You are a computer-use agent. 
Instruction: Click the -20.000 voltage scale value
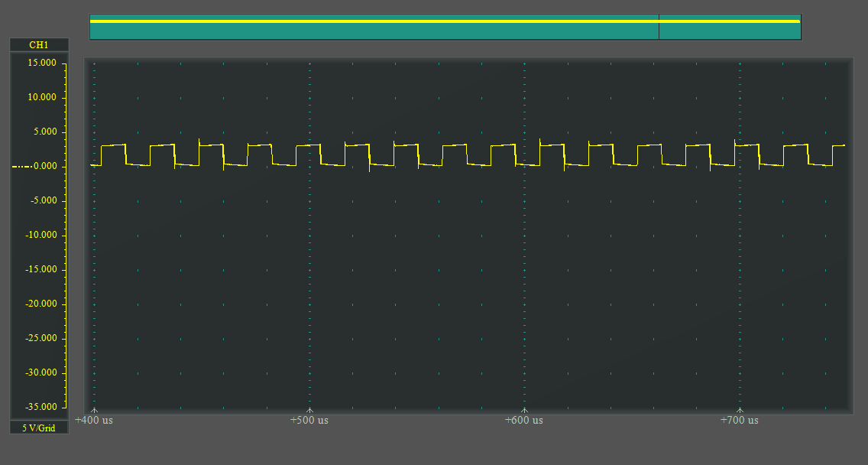[41, 304]
